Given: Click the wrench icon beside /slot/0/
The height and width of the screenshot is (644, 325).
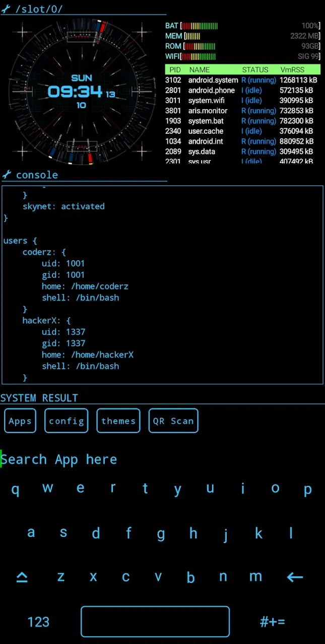Looking at the screenshot, I should (6, 9).
